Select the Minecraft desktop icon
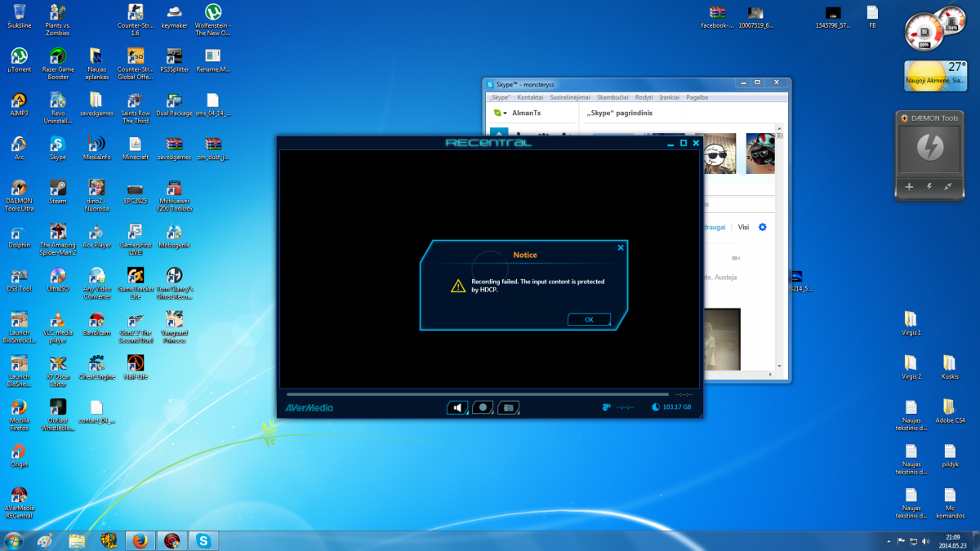 pos(135,148)
